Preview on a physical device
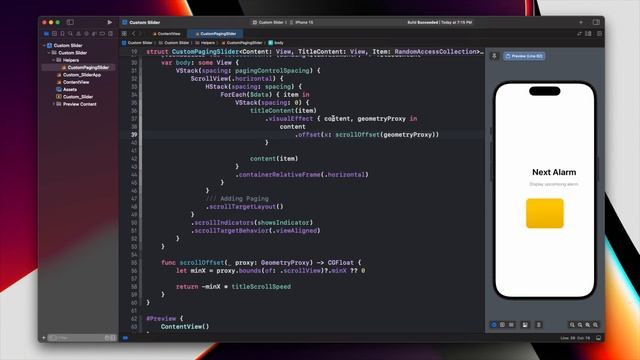The image size is (640, 360). (x=539, y=325)
